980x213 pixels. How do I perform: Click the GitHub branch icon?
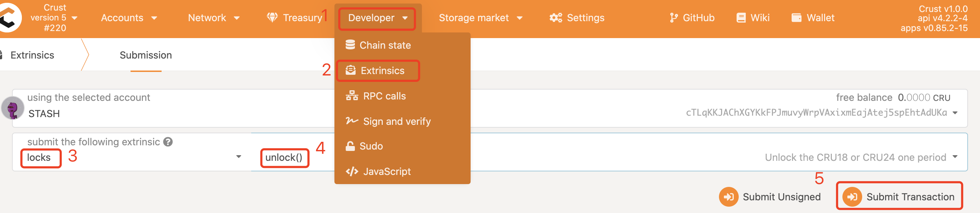pyautogui.click(x=674, y=18)
